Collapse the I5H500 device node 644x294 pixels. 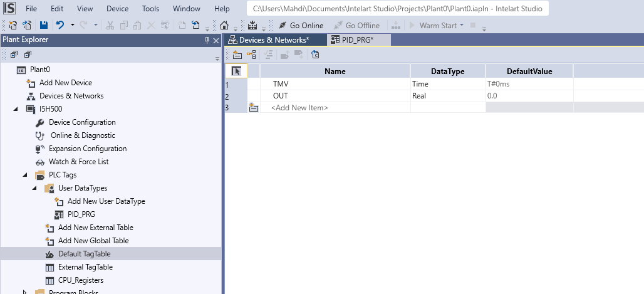[16, 109]
